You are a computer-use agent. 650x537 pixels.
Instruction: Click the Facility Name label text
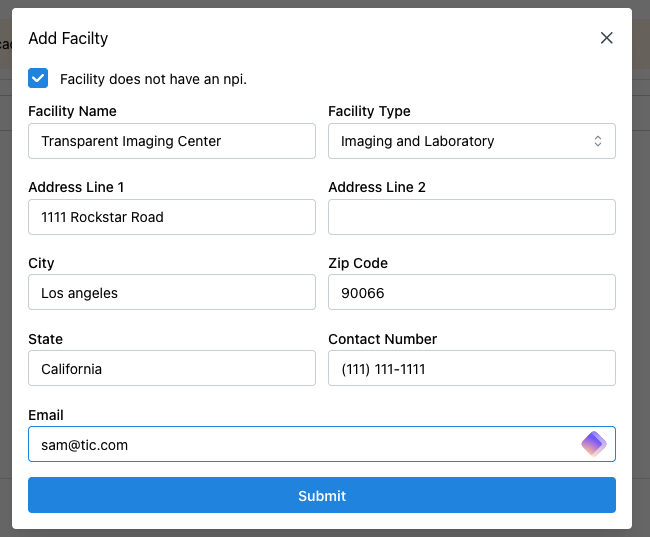[72, 111]
